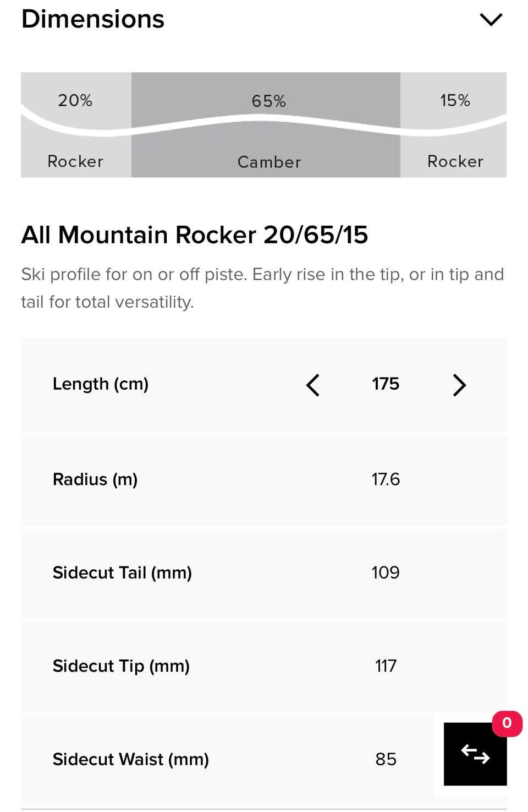This screenshot has height=812, width=528.
Task: Open the compare arrows button
Action: click(x=475, y=754)
